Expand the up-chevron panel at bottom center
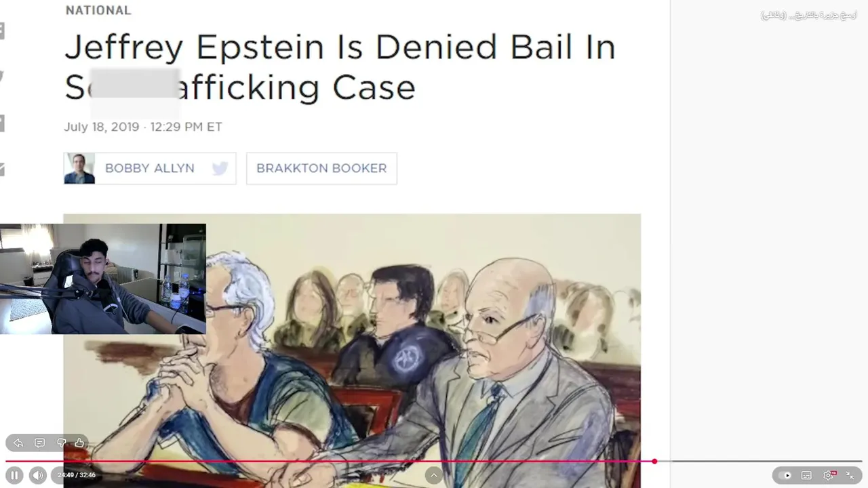This screenshot has width=868, height=488. click(434, 475)
